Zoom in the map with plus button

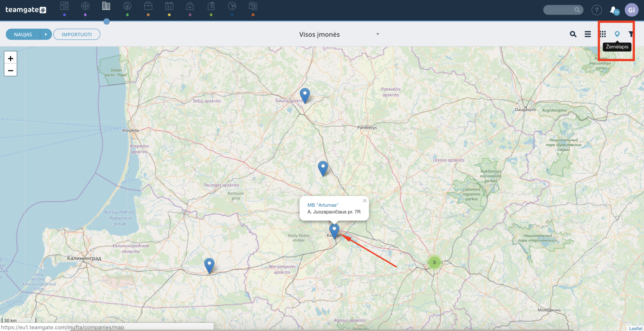point(11,58)
